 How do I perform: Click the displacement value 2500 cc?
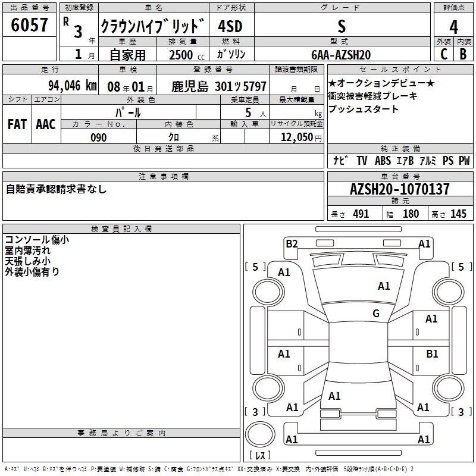[187, 55]
